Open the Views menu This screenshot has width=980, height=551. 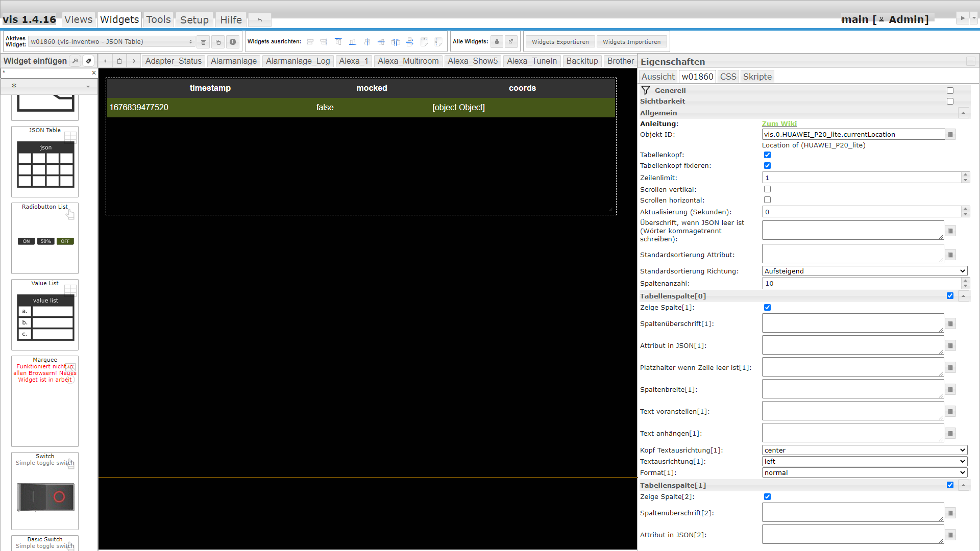pos(79,19)
